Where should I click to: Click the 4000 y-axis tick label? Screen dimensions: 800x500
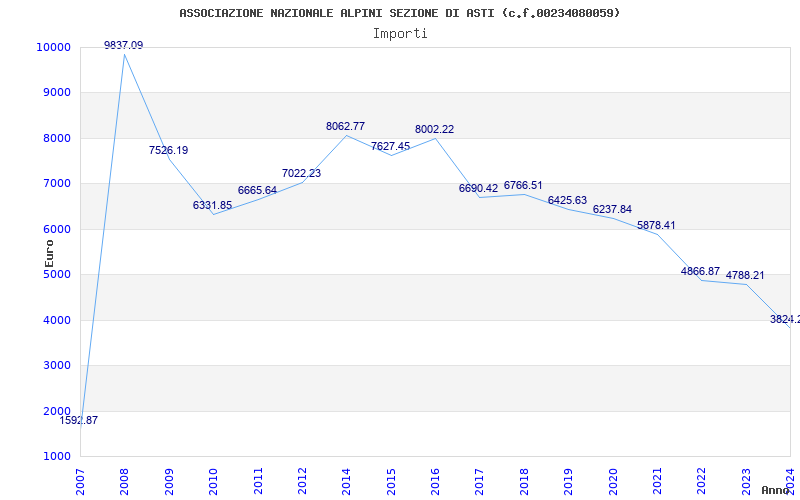tap(57, 320)
